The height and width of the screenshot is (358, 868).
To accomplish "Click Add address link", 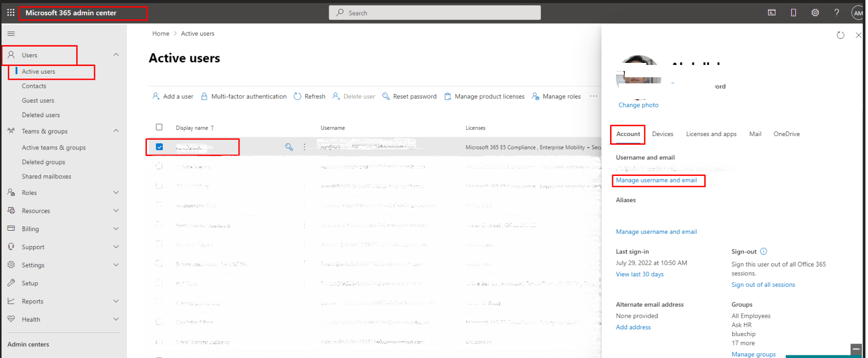I will pos(633,327).
